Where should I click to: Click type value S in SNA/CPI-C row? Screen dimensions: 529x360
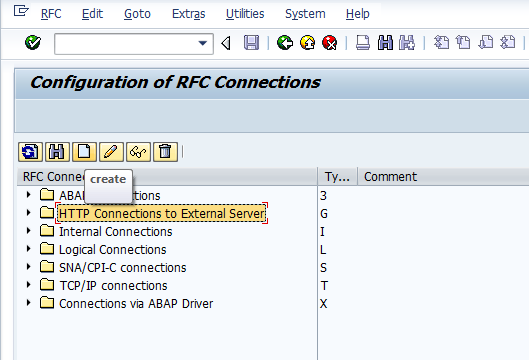(323, 268)
